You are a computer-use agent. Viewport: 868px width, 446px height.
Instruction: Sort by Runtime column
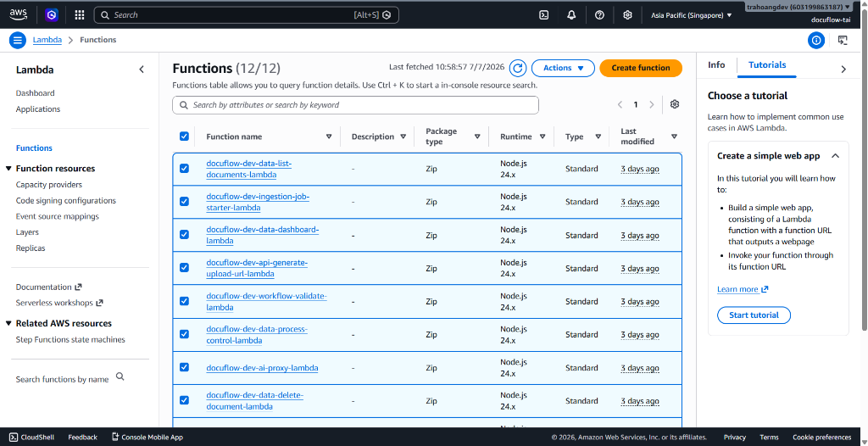coord(542,137)
